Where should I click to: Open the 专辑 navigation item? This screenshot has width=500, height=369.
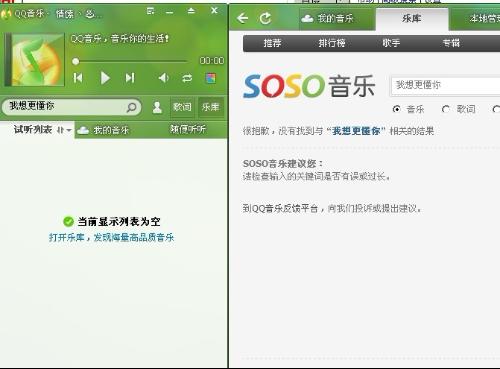451,43
